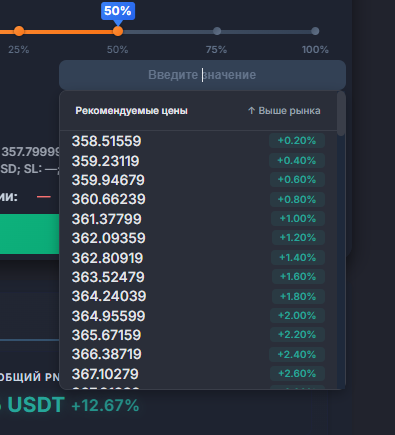This screenshot has height=435, width=395.
Task: Set slider to the 25% mark
Action: point(19,31)
